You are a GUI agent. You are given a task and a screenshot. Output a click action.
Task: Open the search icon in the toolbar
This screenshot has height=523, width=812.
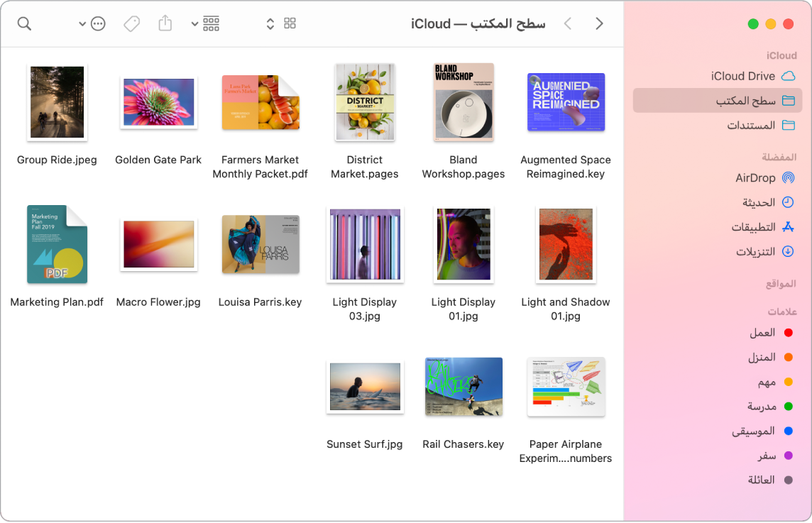pyautogui.click(x=23, y=23)
